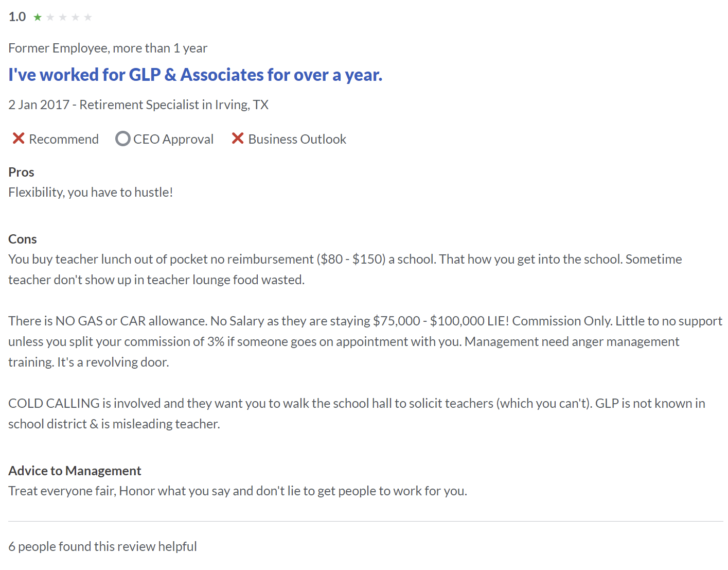Image resolution: width=728 pixels, height=570 pixels.
Task: Click the red X beside Business Outlook
Action: pyautogui.click(x=237, y=139)
